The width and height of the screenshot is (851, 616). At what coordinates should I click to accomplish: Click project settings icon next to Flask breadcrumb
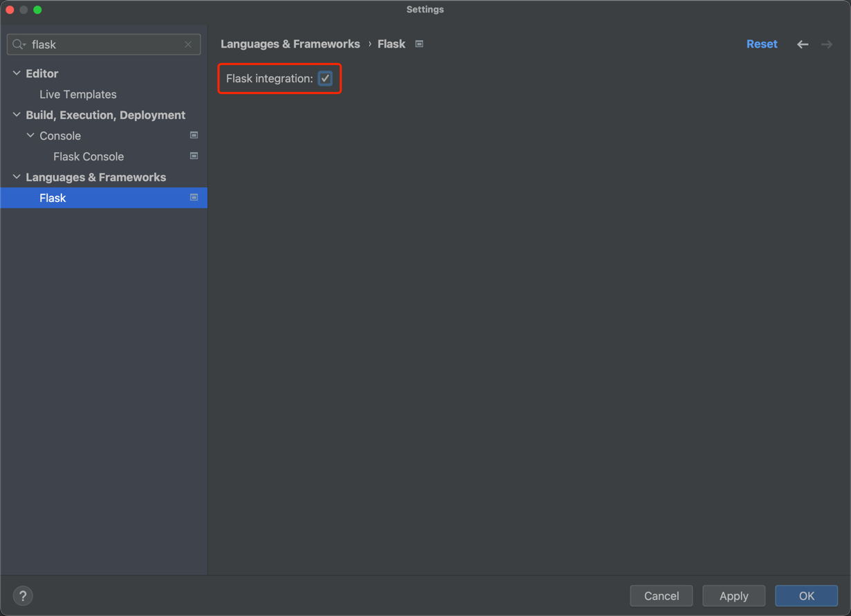pyautogui.click(x=419, y=44)
